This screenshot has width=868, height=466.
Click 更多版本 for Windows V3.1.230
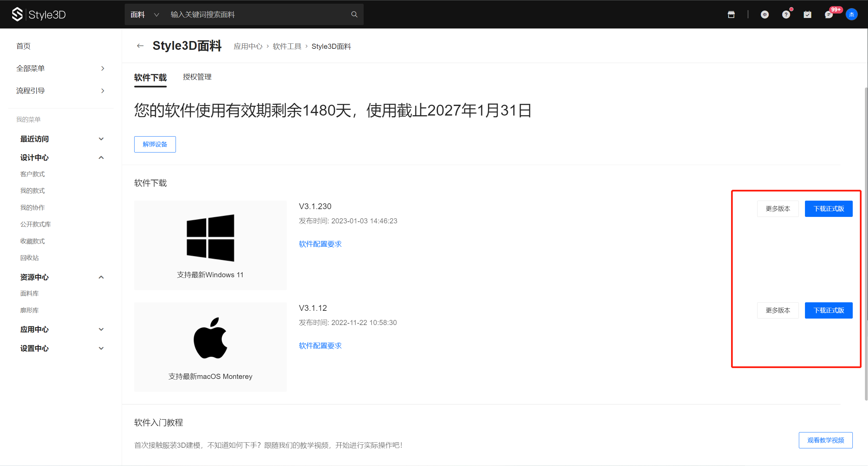tap(778, 209)
